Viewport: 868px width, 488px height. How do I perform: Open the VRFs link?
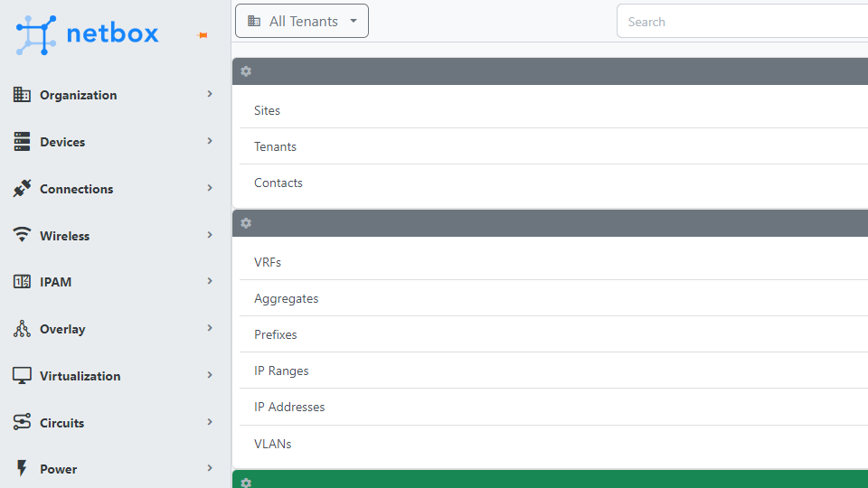click(268, 262)
